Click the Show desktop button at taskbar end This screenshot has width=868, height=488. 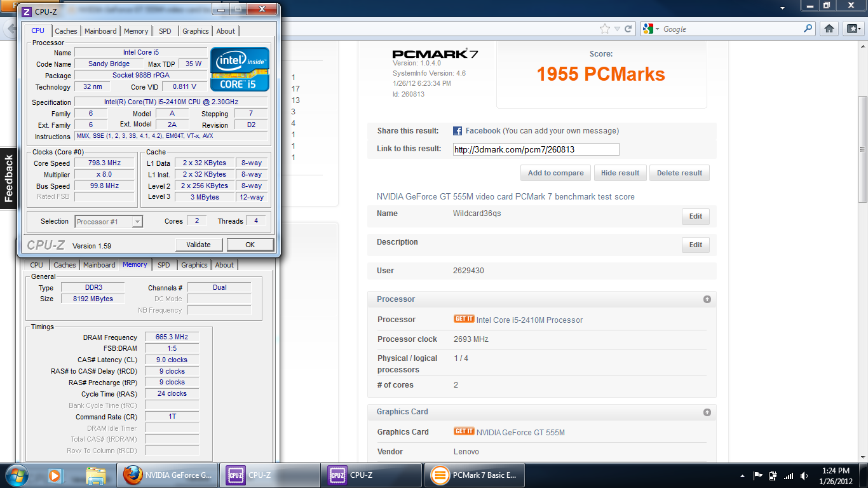pyautogui.click(x=864, y=475)
